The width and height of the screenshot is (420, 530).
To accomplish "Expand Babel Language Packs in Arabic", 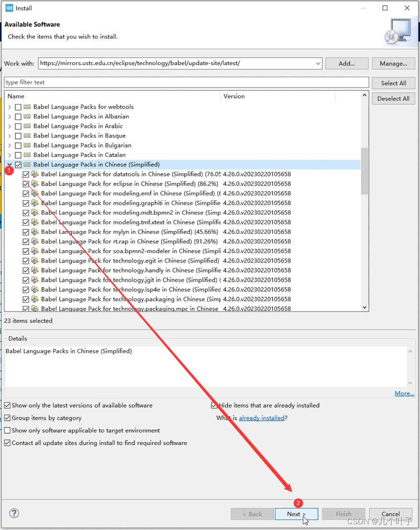I will click(10, 126).
